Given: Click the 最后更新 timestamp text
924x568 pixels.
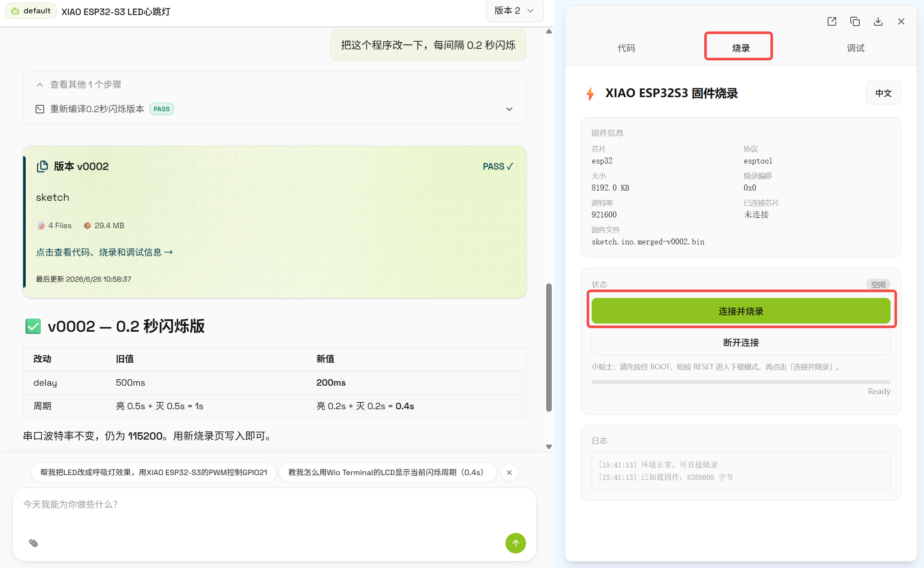Looking at the screenshot, I should click(x=84, y=279).
